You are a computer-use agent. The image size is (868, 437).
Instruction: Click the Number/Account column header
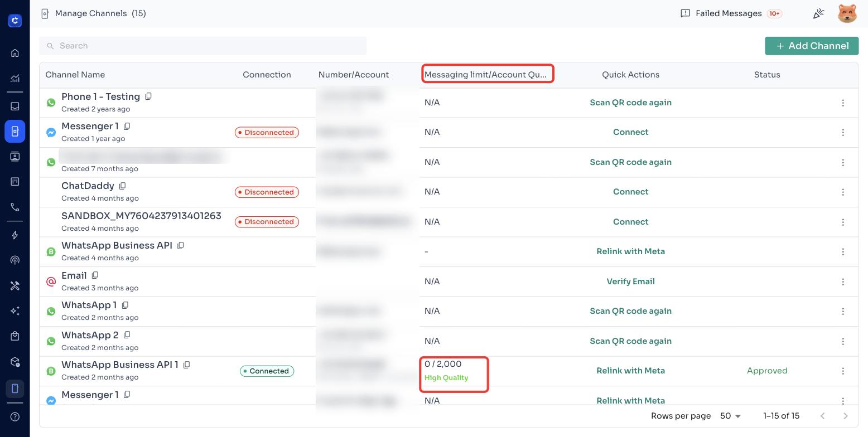coord(354,75)
